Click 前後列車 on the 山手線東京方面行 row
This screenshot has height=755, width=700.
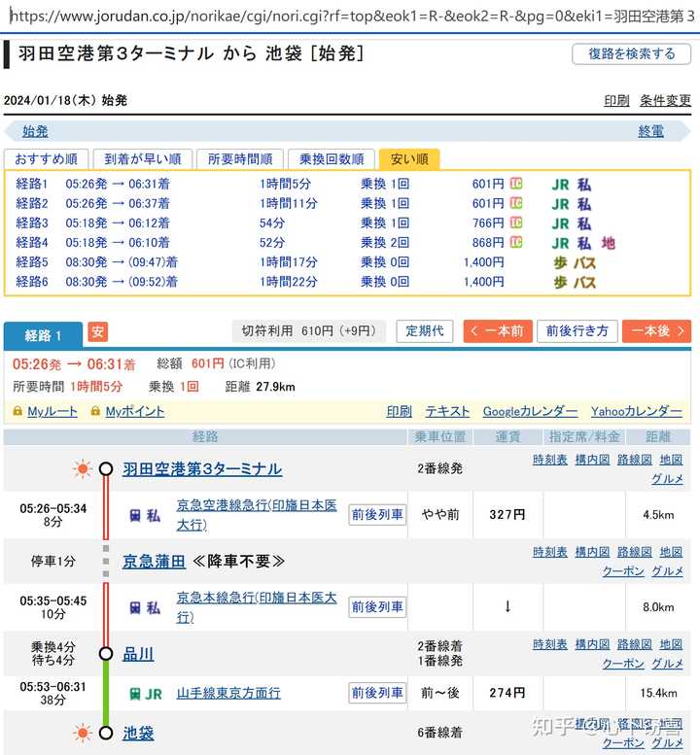coord(377,693)
